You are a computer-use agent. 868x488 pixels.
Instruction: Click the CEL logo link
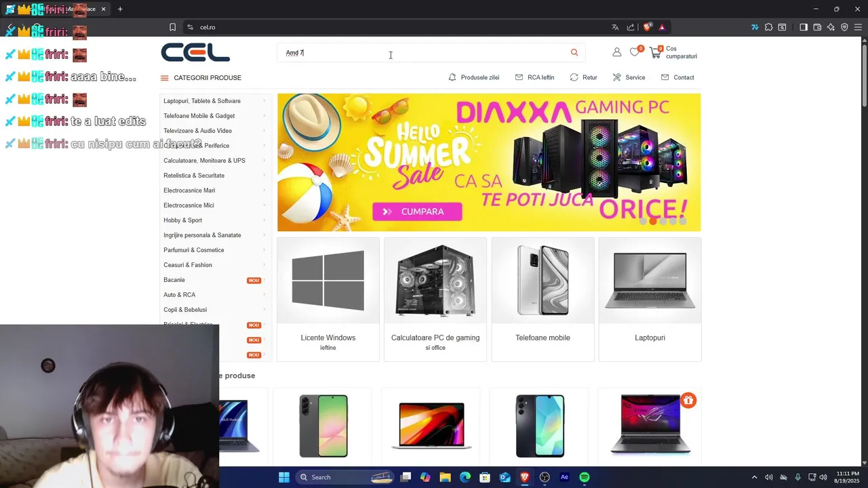(x=195, y=52)
